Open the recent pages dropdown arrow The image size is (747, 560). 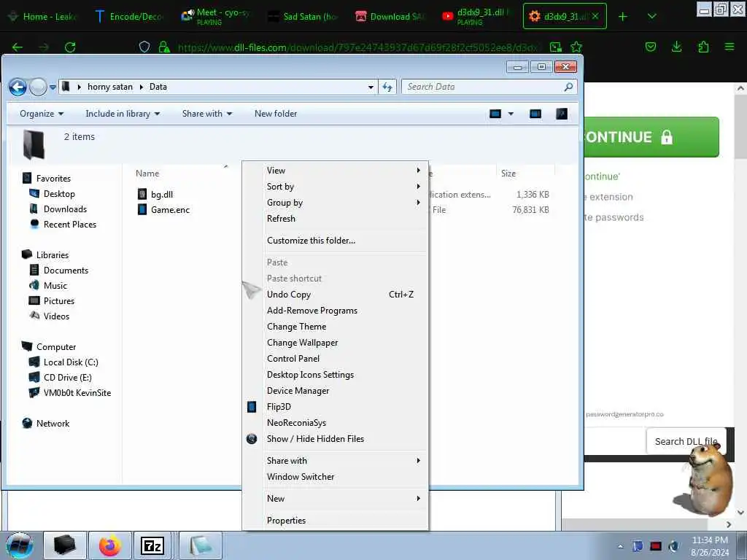click(53, 87)
